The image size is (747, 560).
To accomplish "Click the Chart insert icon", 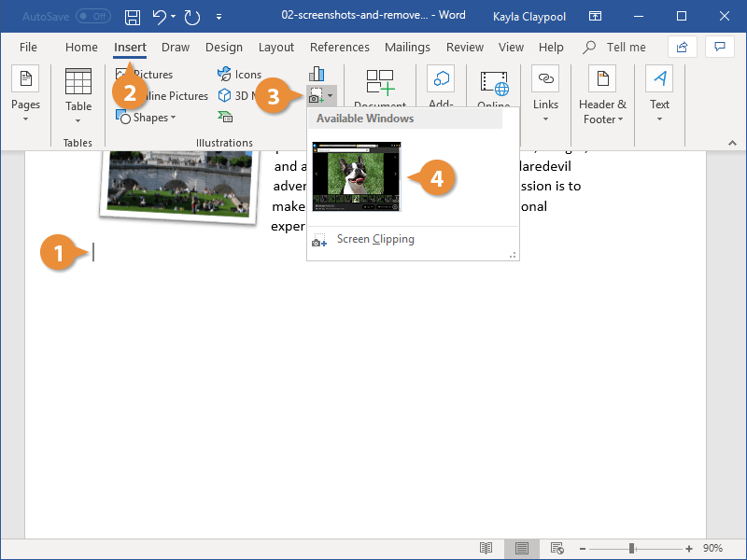I will click(317, 74).
